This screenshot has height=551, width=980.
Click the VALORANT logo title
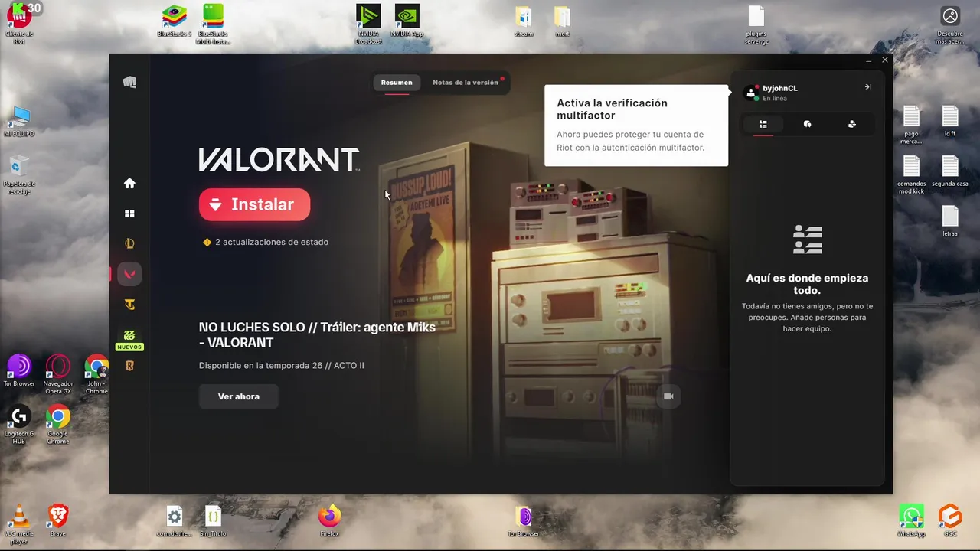tap(279, 160)
